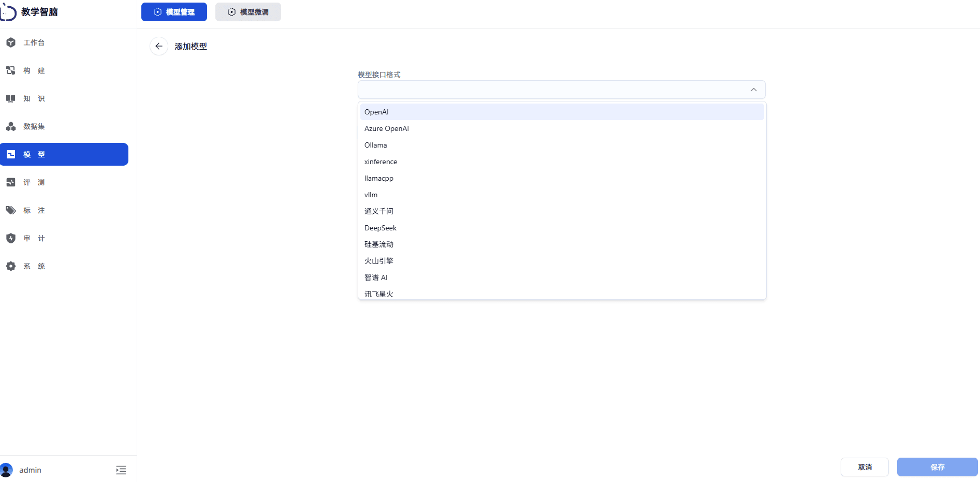Image resolution: width=980 pixels, height=482 pixels.
Task: Click the icon inside 模型管理 tab
Action: pos(158,12)
